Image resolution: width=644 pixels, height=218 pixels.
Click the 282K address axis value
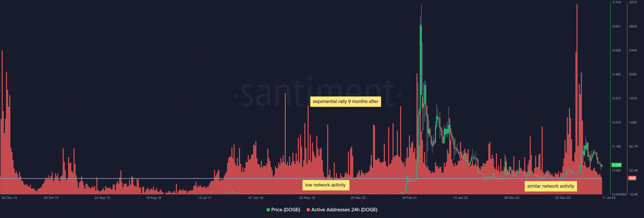click(x=633, y=26)
